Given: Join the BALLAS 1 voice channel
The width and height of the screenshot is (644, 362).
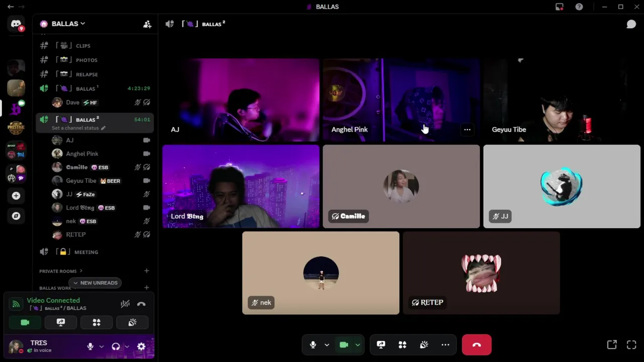Looking at the screenshot, I should pos(95,88).
